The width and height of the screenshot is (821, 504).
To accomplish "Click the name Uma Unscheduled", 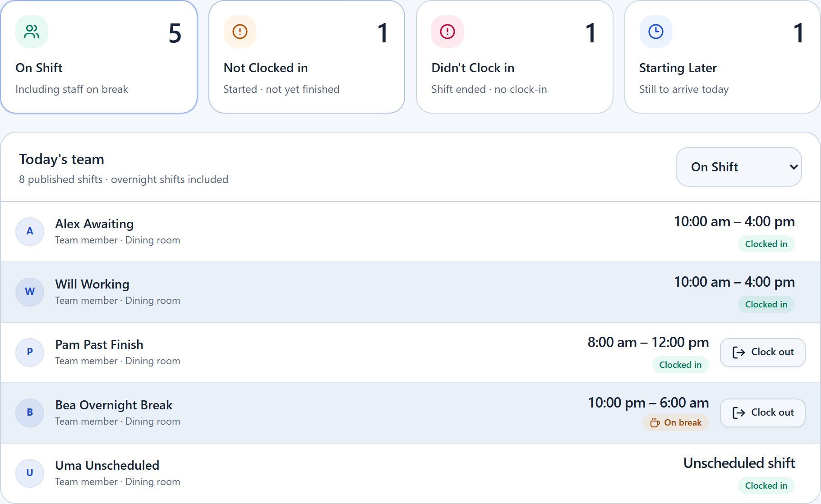I will click(107, 466).
